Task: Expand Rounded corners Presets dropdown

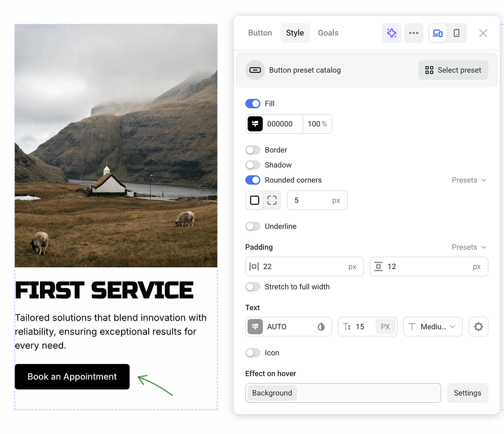Action: (x=469, y=180)
